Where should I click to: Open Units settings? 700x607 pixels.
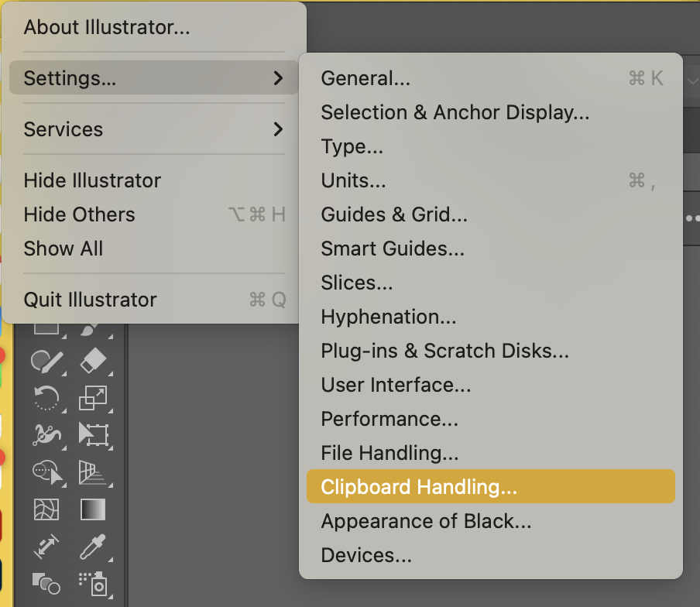(x=491, y=180)
